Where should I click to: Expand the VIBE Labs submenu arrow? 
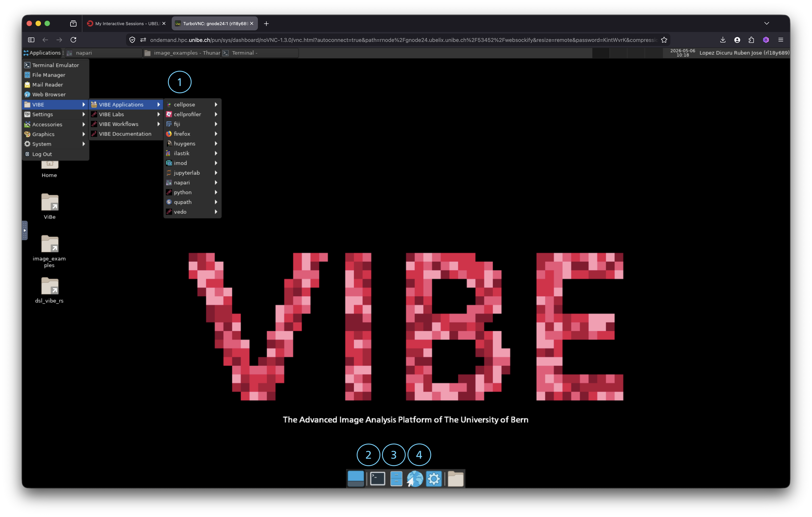[x=158, y=114]
